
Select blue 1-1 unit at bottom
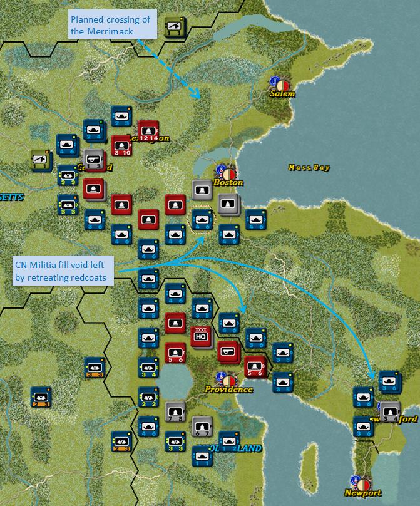point(202,457)
